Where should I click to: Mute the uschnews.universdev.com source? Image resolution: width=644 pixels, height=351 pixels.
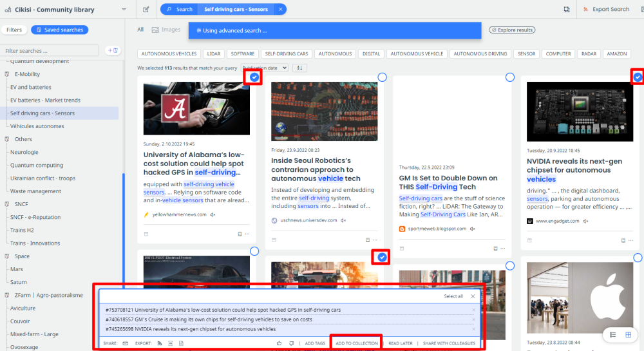click(x=343, y=220)
